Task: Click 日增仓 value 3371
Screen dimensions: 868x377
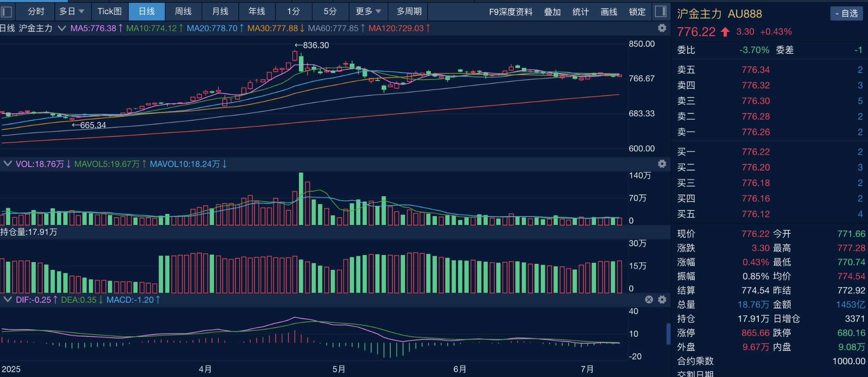Action: (x=855, y=319)
